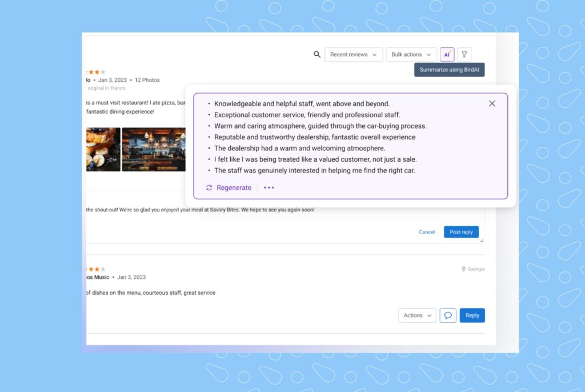Image resolution: width=585 pixels, height=392 pixels.
Task: Open the Recent reviews dropdown
Action: pyautogui.click(x=353, y=54)
